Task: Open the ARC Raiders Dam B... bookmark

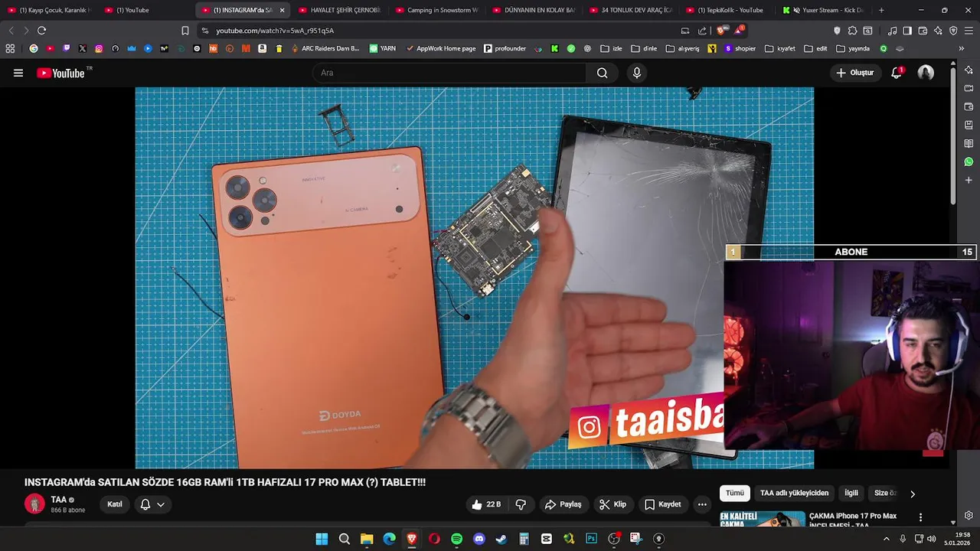Action: [325, 48]
